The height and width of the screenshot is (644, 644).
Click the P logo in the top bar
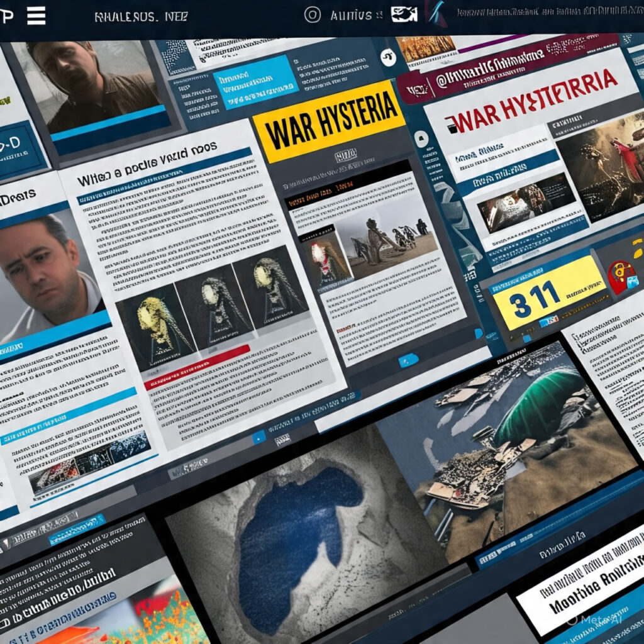(6, 16)
